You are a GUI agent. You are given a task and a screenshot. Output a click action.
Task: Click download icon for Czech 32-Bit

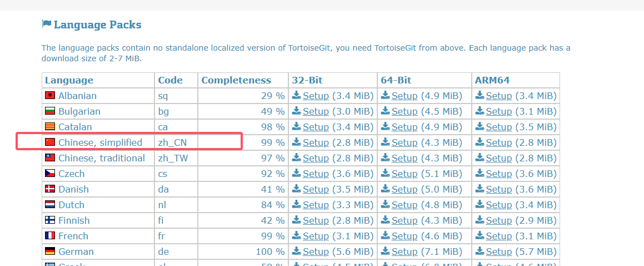pyautogui.click(x=297, y=173)
